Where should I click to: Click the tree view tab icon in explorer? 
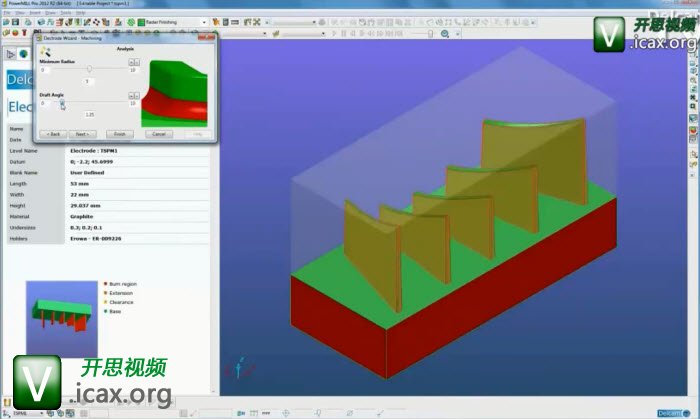10,54
